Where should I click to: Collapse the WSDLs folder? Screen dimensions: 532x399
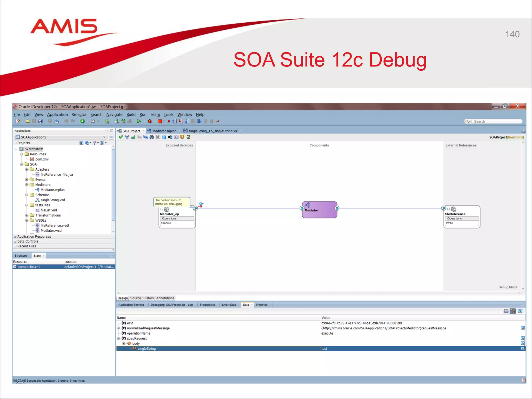point(26,220)
